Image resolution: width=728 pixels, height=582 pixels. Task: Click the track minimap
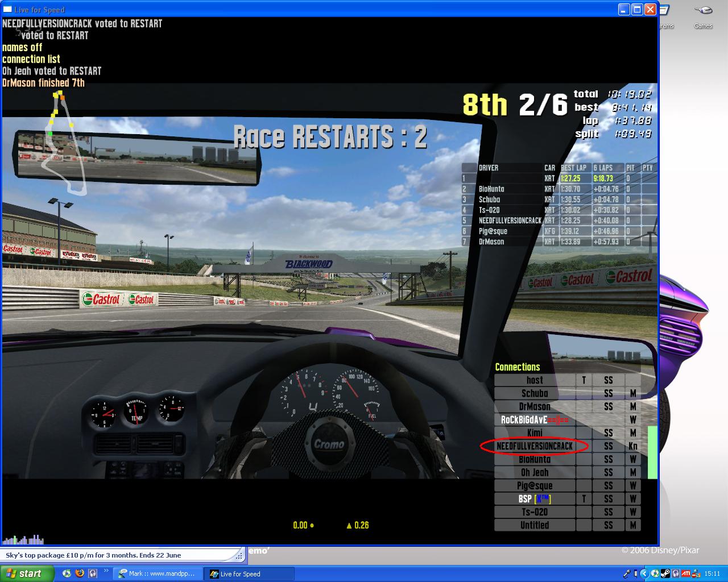(65, 142)
